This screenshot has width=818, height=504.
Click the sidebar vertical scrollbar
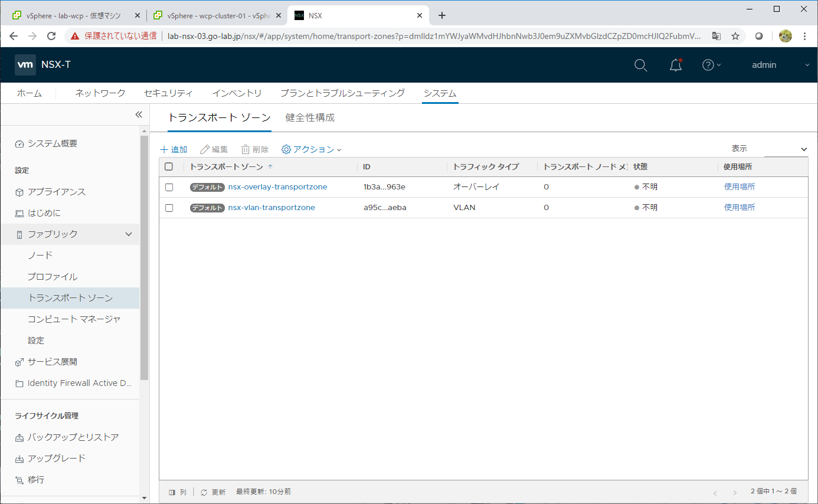click(145, 258)
